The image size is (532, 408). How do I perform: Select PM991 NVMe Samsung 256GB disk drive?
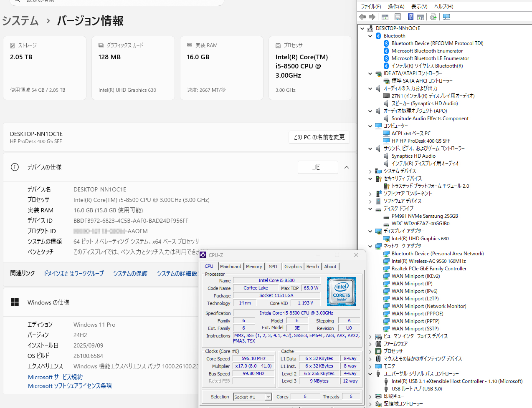click(x=424, y=216)
